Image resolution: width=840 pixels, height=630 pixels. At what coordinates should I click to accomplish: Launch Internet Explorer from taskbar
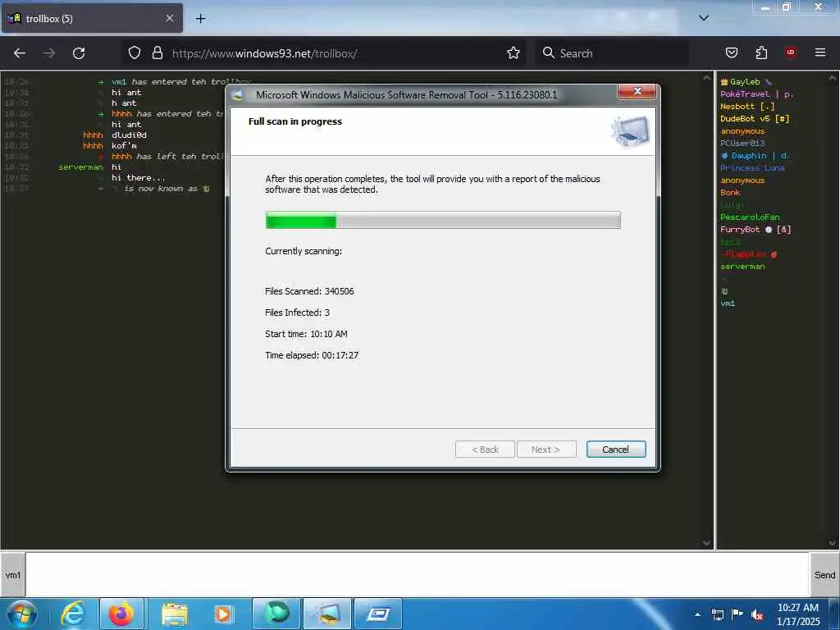point(73,614)
